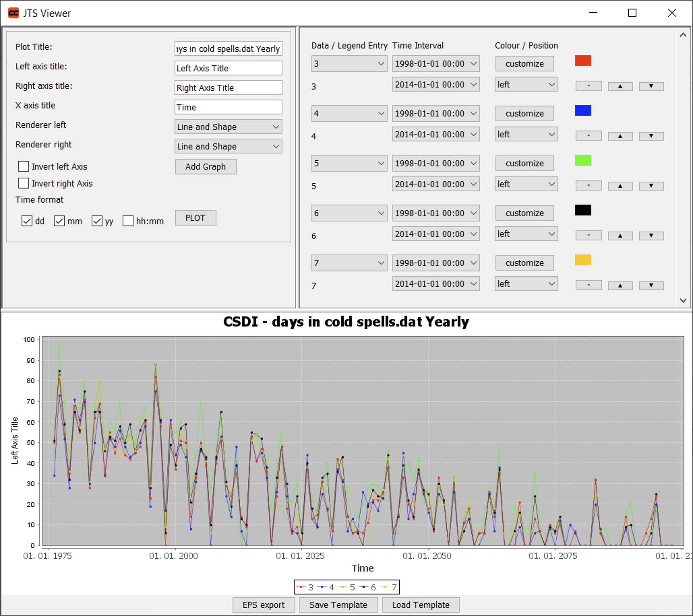This screenshot has height=616, width=693.
Task: Open series 4 axis position dropdown
Action: [x=526, y=134]
